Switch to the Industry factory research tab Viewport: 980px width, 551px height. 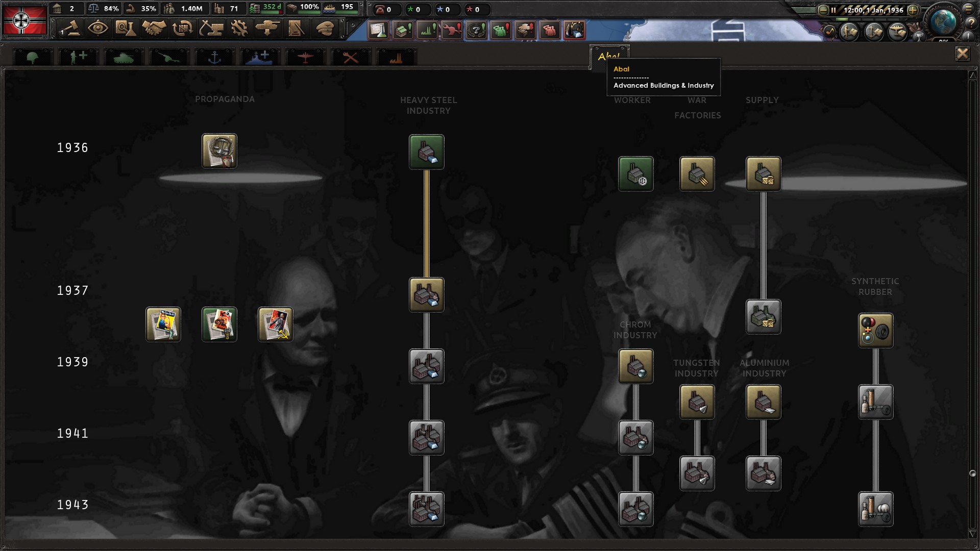tap(396, 57)
